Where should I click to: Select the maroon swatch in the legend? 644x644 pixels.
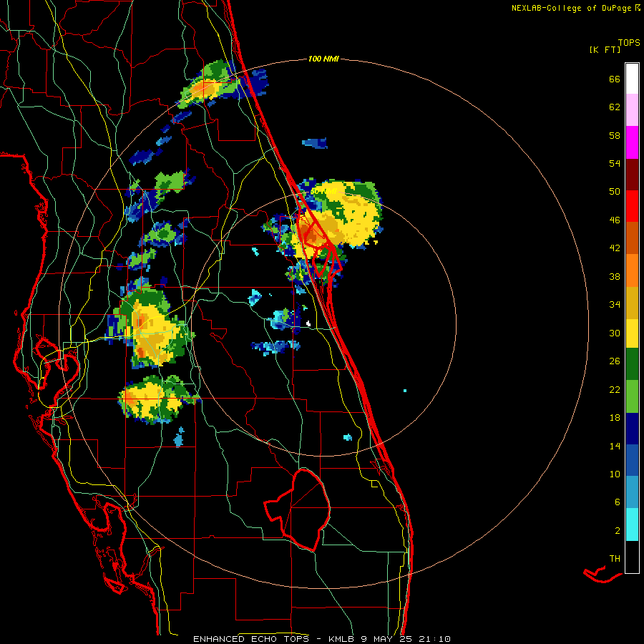632,175
